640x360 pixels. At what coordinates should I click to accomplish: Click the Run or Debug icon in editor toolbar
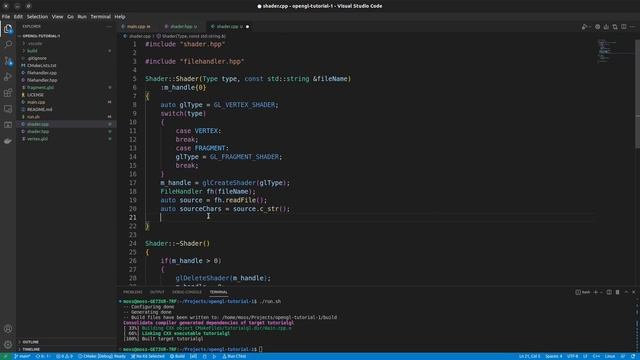pos(584,27)
